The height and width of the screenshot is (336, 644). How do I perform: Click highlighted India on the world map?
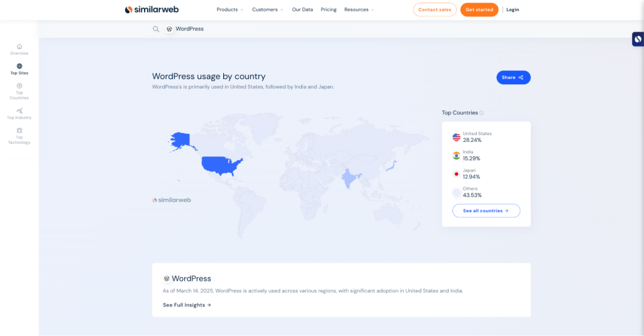(350, 178)
